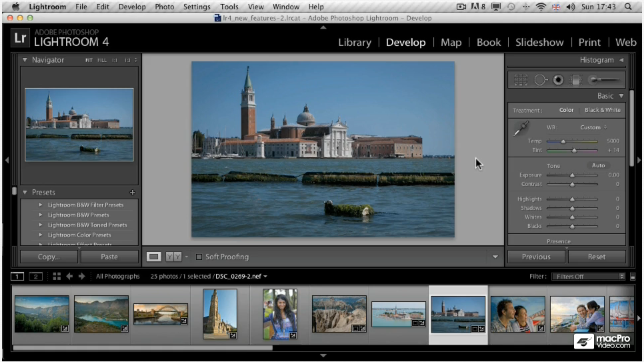
Task: Open the Develop menu
Action: (132, 7)
